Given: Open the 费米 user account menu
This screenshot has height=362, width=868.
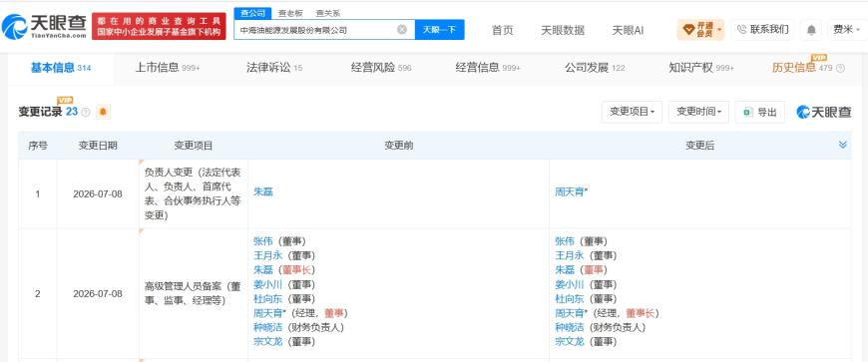Looking at the screenshot, I should [x=846, y=30].
